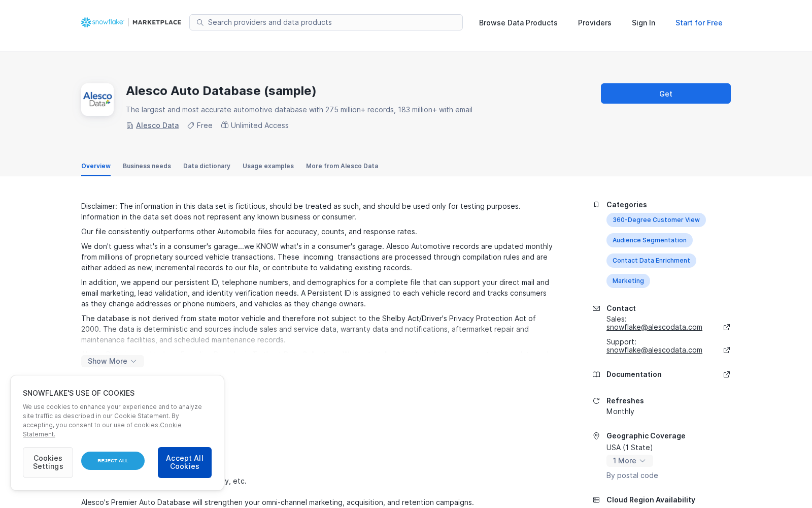
Task: Click the provider building icon beside Alesco Data
Action: point(130,125)
